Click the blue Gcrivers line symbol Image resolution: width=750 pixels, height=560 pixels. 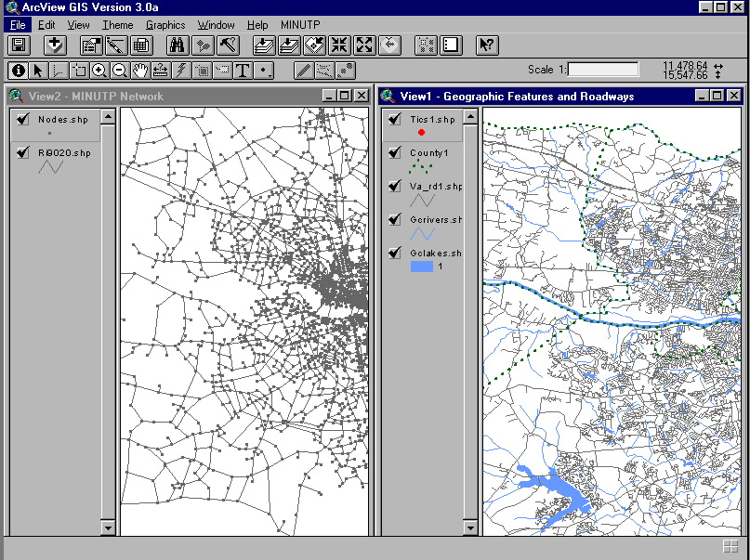point(422,234)
